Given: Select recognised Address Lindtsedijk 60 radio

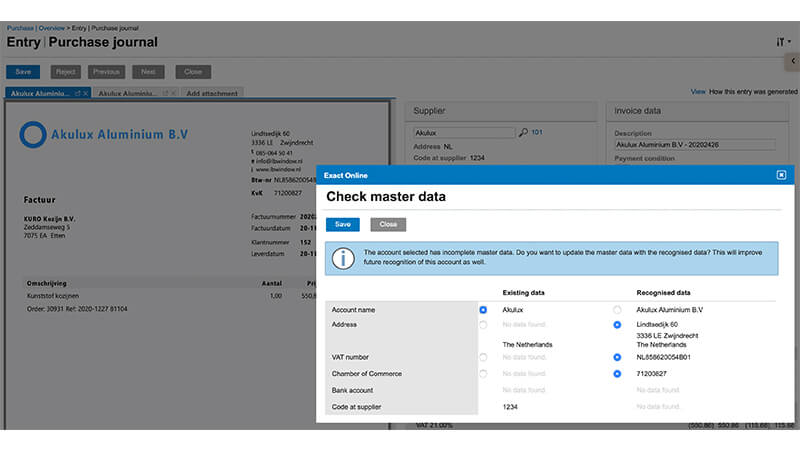Looking at the screenshot, I should click(617, 324).
